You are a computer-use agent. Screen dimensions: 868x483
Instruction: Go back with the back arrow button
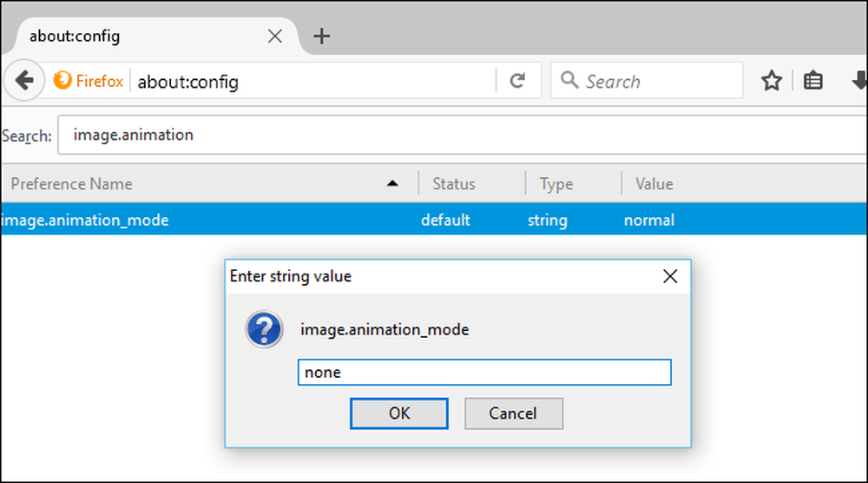point(24,81)
